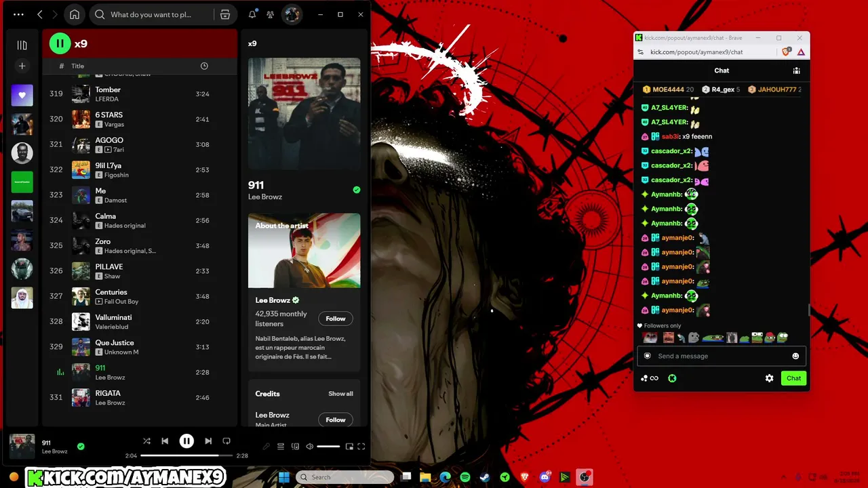Open Steam from taskbar

485,477
